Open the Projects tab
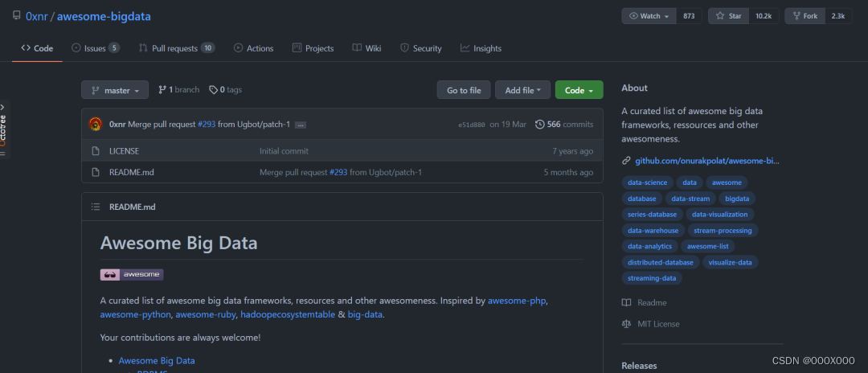The image size is (868, 373). click(x=313, y=48)
